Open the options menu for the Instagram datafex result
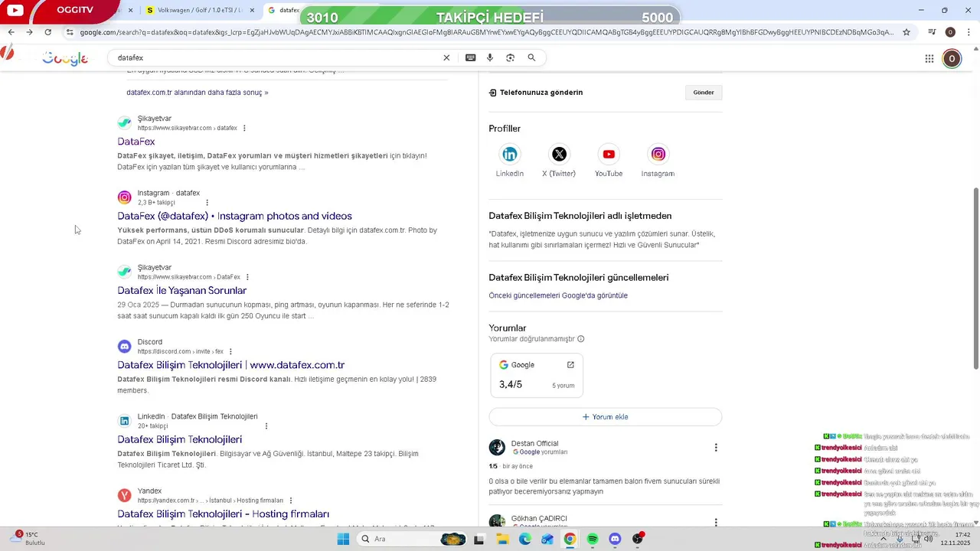Viewport: 980px width, 551px height. pyautogui.click(x=207, y=203)
